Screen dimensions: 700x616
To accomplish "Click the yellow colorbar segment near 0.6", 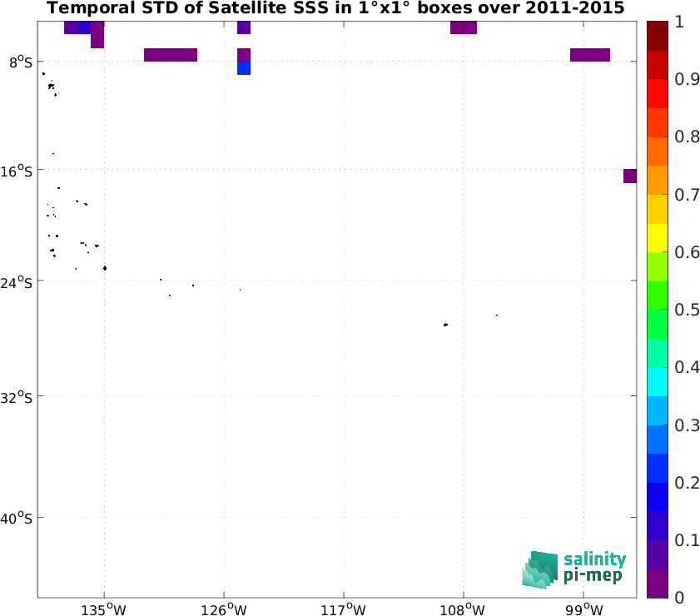I will (x=658, y=238).
